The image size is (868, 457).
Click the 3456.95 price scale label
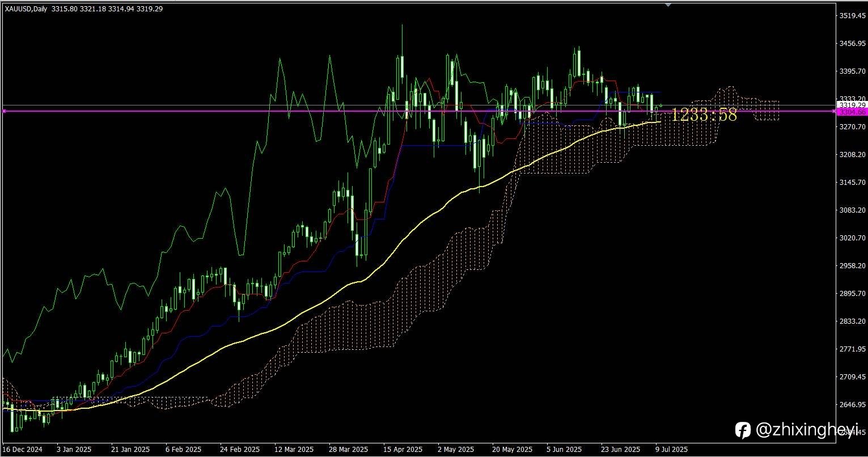(x=852, y=44)
